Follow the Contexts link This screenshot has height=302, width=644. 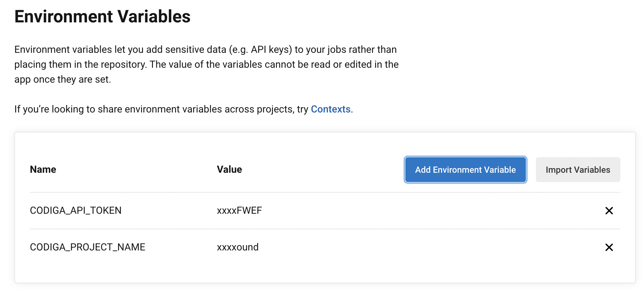[330, 109]
